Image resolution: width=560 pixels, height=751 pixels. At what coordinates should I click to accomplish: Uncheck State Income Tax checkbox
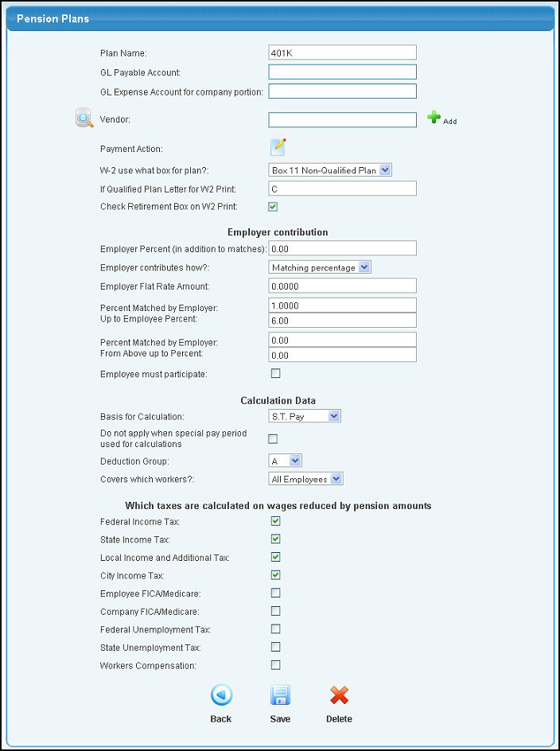point(275,539)
